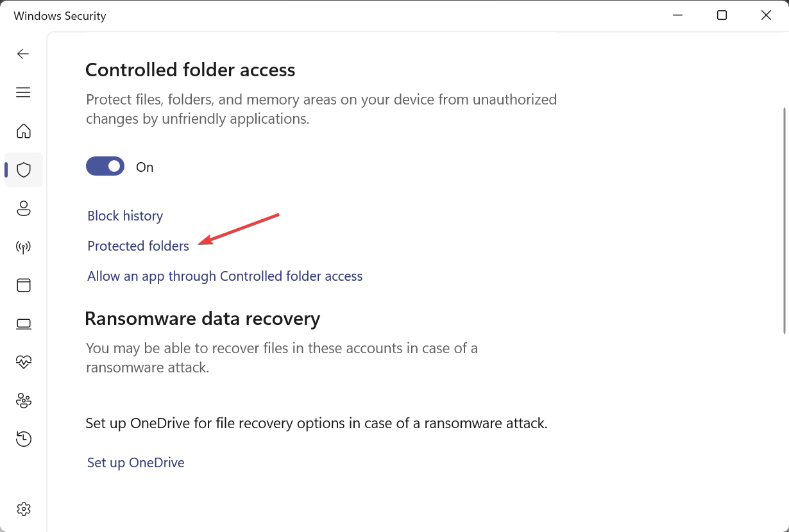Open the Block history link
Image resolution: width=789 pixels, height=532 pixels.
(x=125, y=216)
